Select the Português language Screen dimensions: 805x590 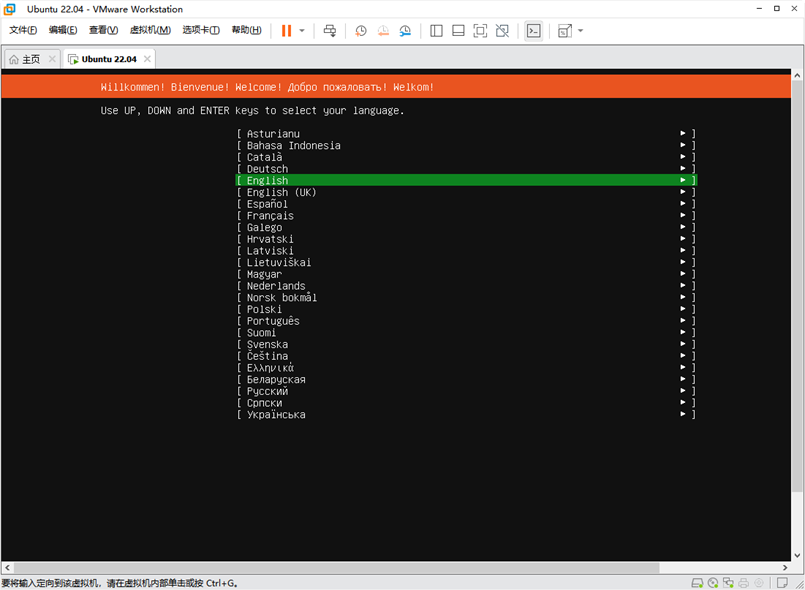[x=466, y=321]
